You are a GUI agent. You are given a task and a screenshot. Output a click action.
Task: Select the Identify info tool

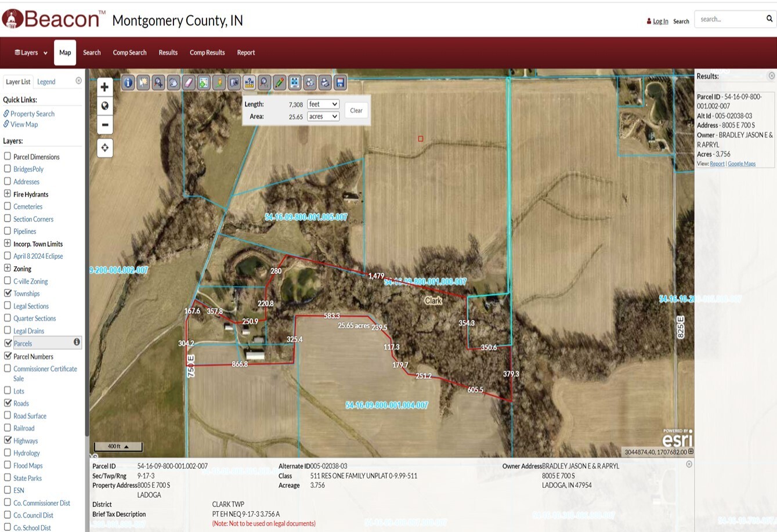tap(128, 83)
